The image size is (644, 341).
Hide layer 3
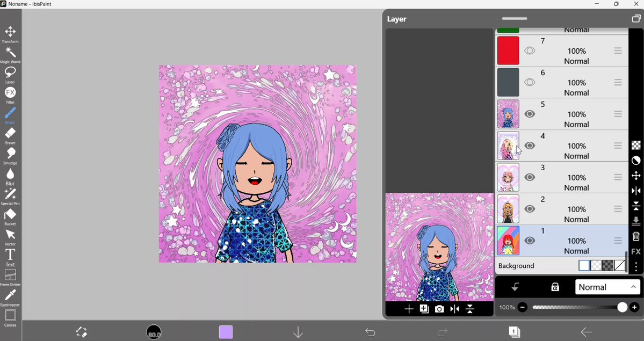[x=530, y=178]
